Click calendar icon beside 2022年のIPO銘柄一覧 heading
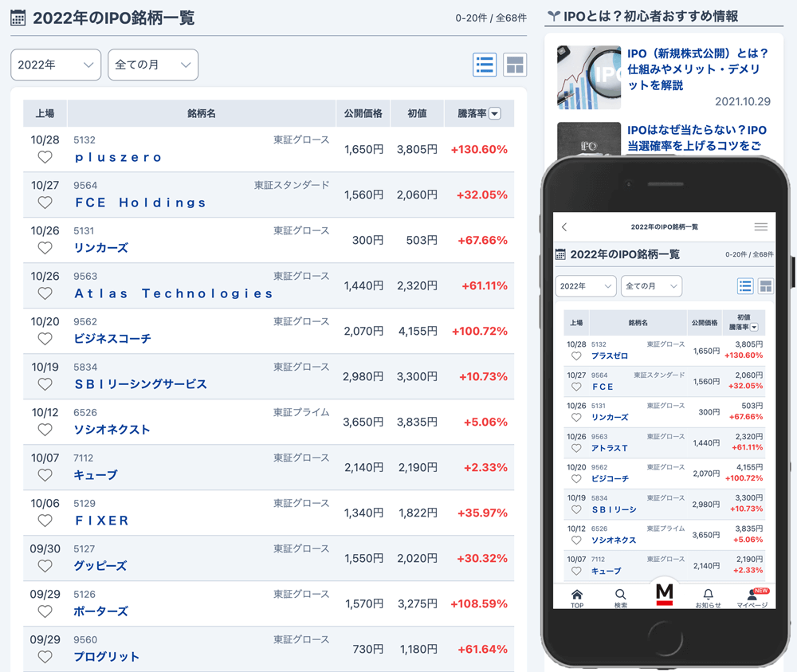 click(x=18, y=18)
